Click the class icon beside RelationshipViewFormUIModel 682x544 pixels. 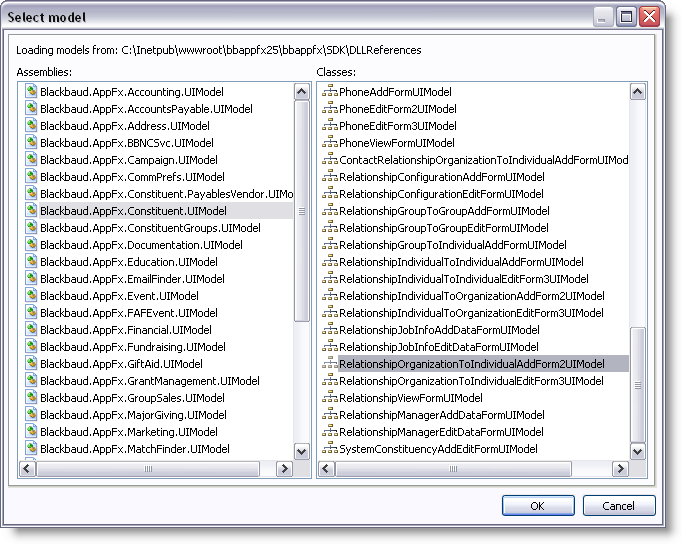click(330, 397)
